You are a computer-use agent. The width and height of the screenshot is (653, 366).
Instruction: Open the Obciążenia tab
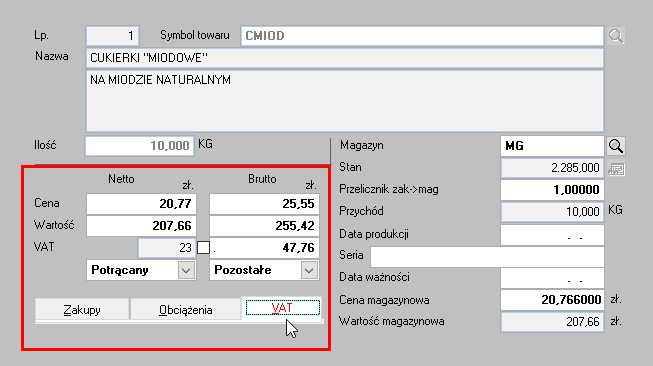coord(186,310)
